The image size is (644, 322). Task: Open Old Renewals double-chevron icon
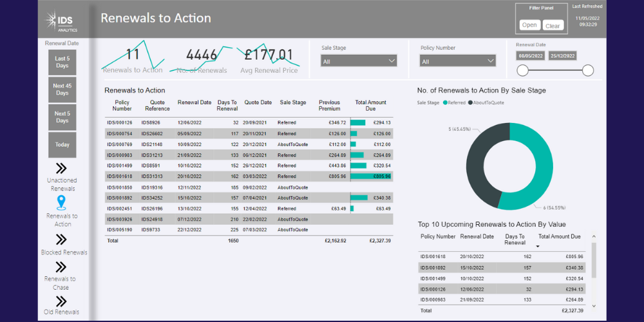tap(62, 301)
